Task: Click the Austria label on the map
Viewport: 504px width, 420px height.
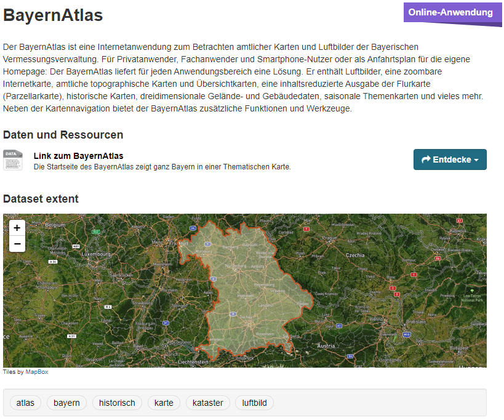Action: click(326, 346)
